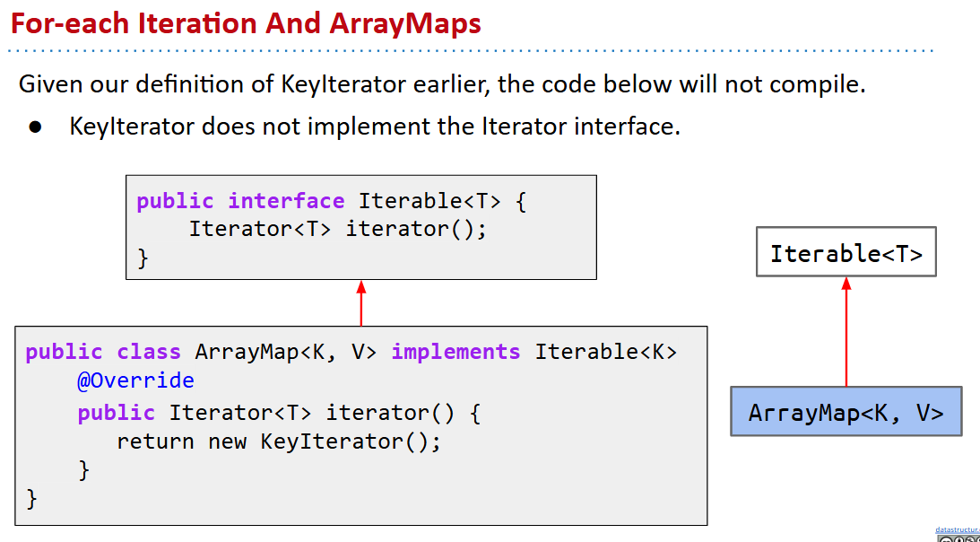Select the slide title 'For-each Iteration And ArrayMaps'

[x=246, y=22]
